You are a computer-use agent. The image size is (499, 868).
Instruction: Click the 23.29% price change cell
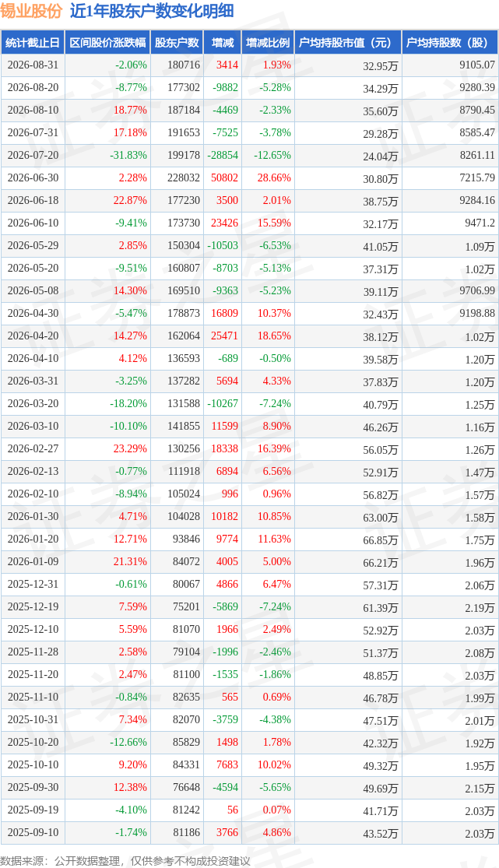[x=107, y=449]
